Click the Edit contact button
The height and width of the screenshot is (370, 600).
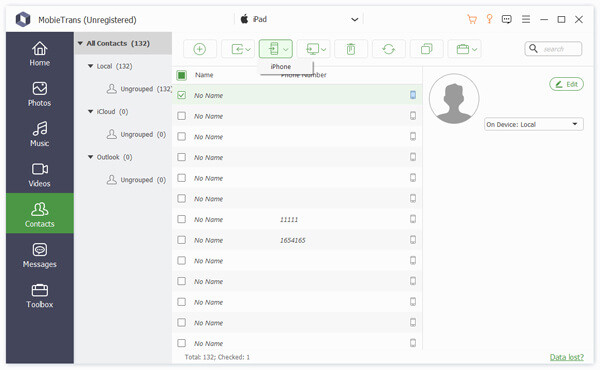pyautogui.click(x=566, y=84)
